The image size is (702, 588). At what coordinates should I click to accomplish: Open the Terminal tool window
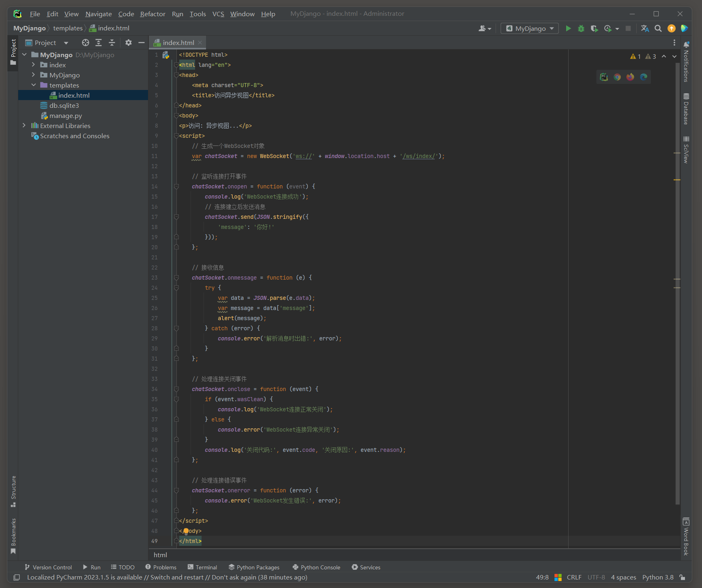point(202,567)
